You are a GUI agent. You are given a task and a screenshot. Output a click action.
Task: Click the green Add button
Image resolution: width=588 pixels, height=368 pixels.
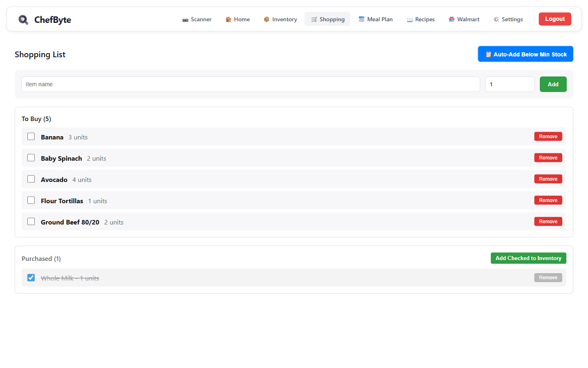[x=553, y=84]
